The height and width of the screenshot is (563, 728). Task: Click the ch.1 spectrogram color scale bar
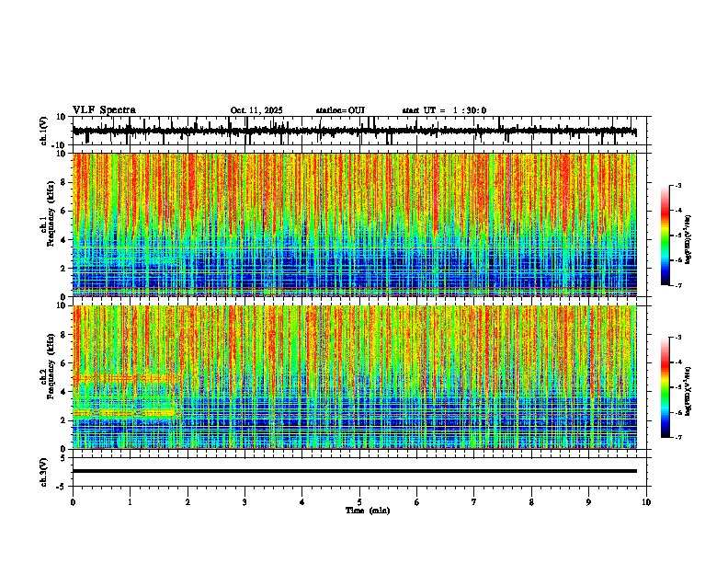click(665, 236)
